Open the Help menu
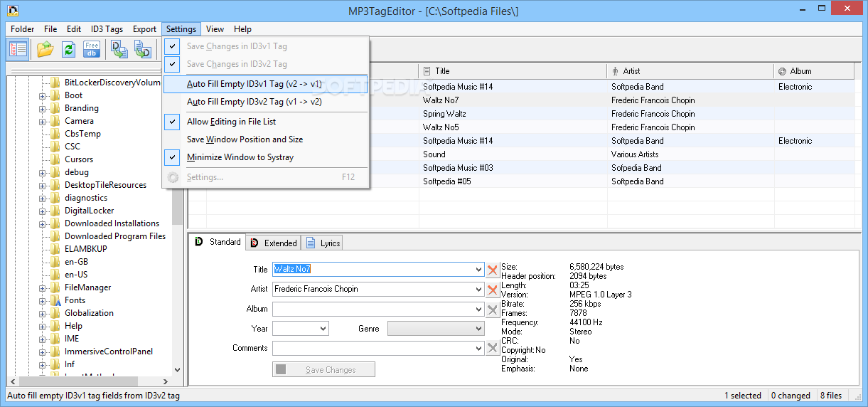The width and height of the screenshot is (868, 407). click(x=242, y=29)
